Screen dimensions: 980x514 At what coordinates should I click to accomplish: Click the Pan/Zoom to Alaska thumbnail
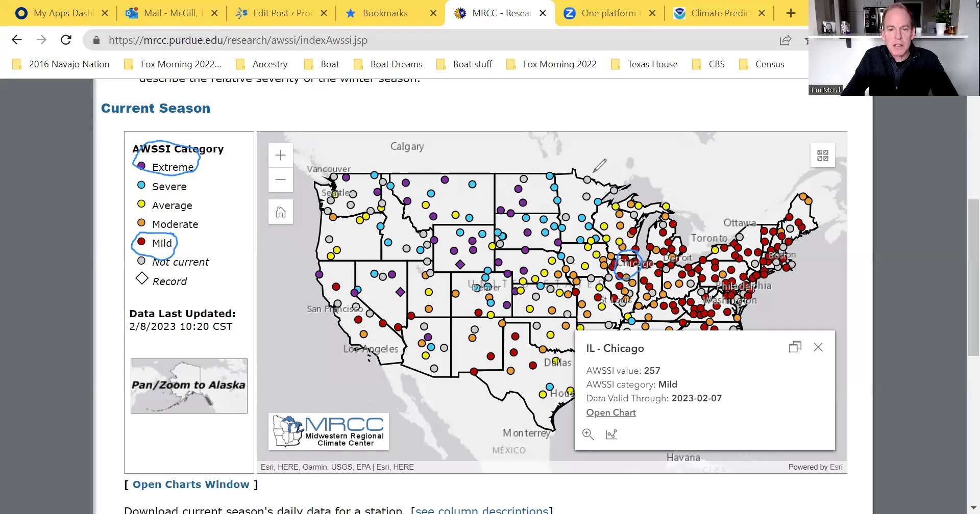click(x=189, y=385)
